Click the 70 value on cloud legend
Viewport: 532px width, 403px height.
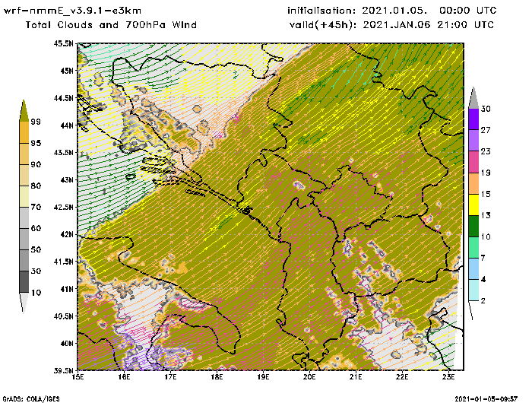point(36,207)
